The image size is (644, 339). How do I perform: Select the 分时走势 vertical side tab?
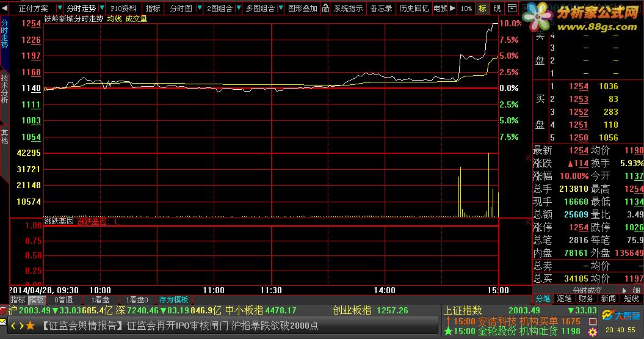pos(4,34)
